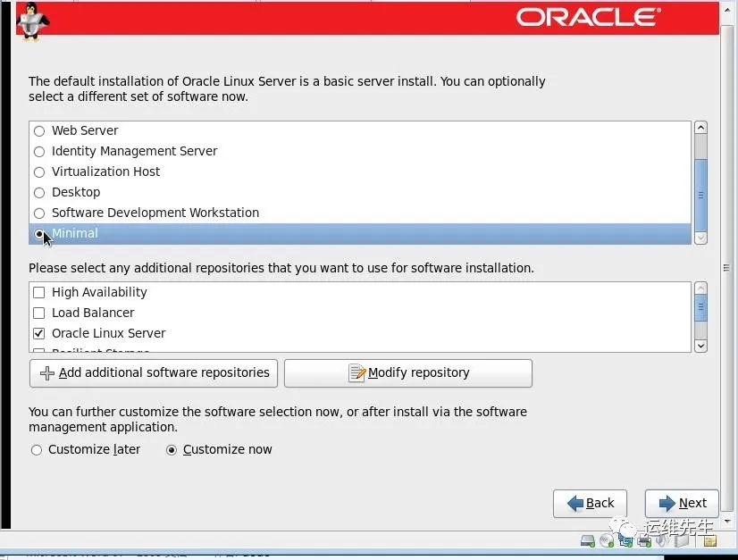Choose Software Development Workstation radio button
This screenshot has height=560, width=738.
[x=39, y=213]
